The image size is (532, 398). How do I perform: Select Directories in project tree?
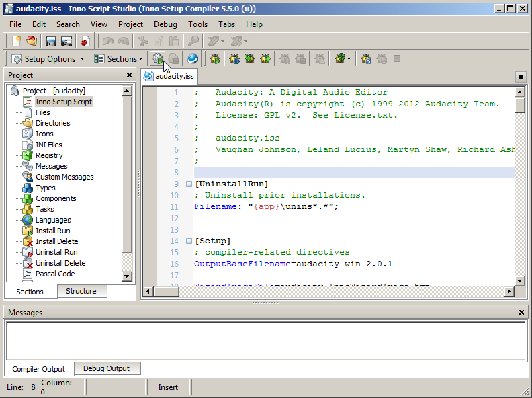pos(53,123)
